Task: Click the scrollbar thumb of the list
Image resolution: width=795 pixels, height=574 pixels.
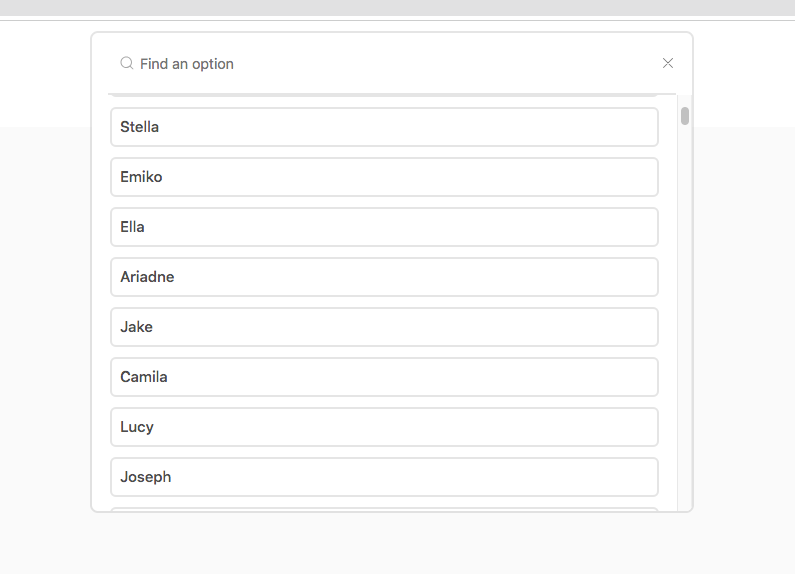Action: [x=685, y=116]
